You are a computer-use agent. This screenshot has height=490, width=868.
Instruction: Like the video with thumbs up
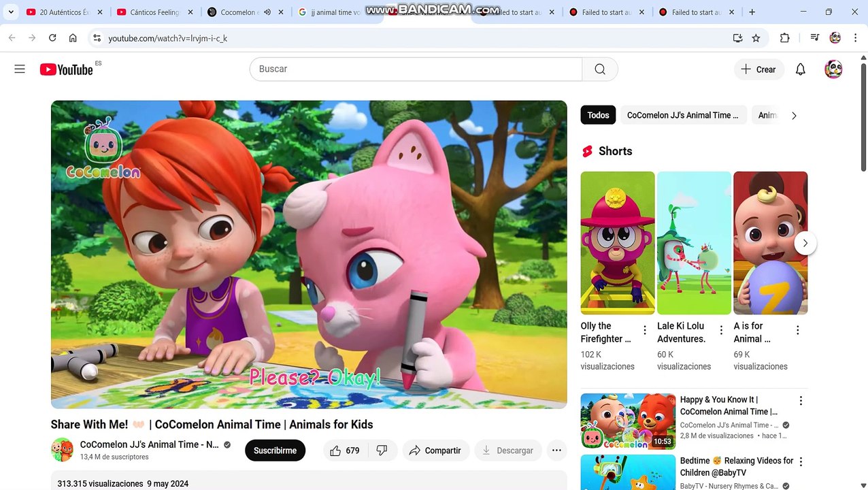345,451
